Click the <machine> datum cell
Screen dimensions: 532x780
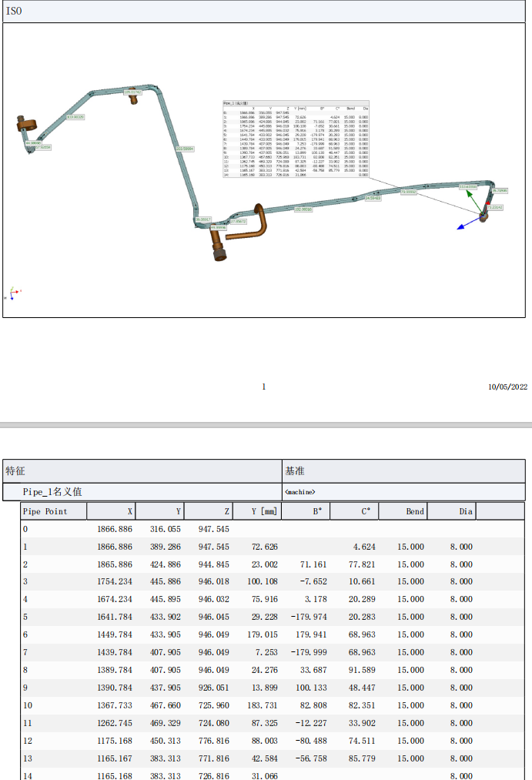(x=300, y=491)
